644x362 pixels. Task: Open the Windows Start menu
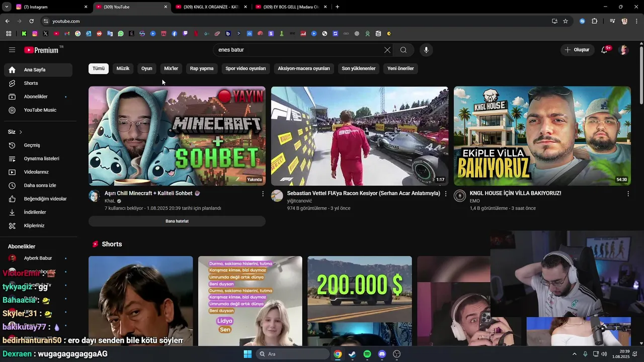tap(248, 354)
